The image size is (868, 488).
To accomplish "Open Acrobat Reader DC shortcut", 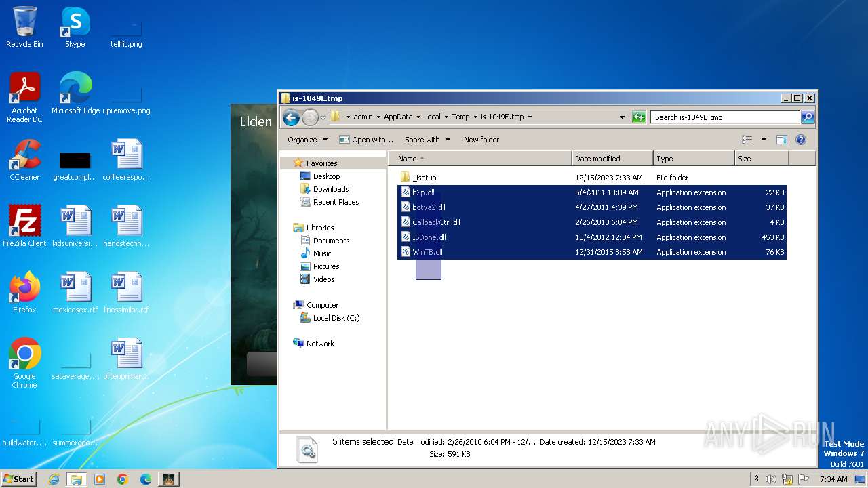I will coord(24,98).
